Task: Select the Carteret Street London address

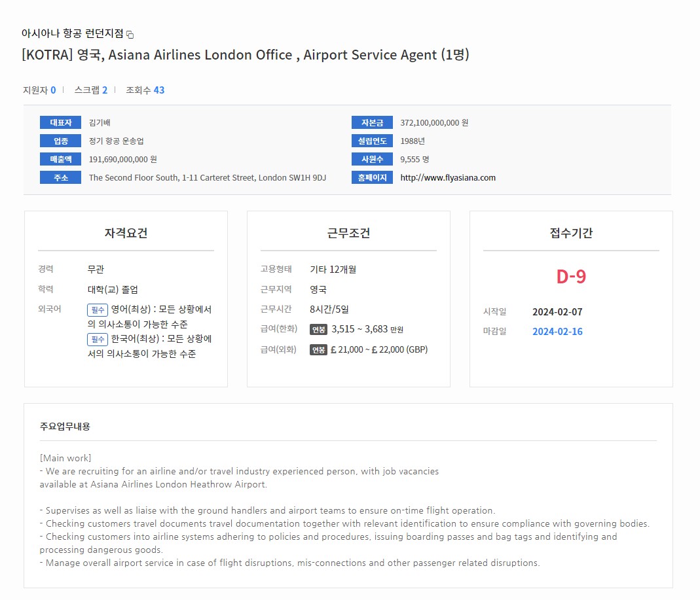Action: pyautogui.click(x=207, y=177)
